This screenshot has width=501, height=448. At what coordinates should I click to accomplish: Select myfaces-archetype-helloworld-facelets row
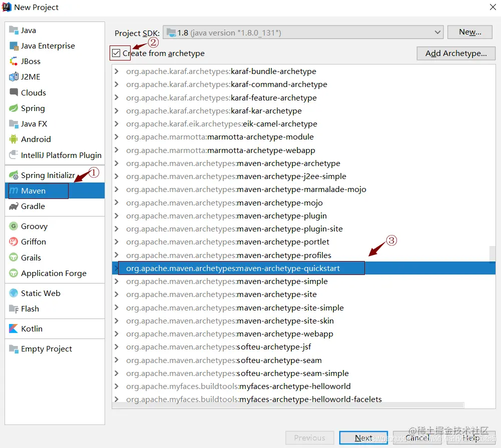pyautogui.click(x=303, y=399)
